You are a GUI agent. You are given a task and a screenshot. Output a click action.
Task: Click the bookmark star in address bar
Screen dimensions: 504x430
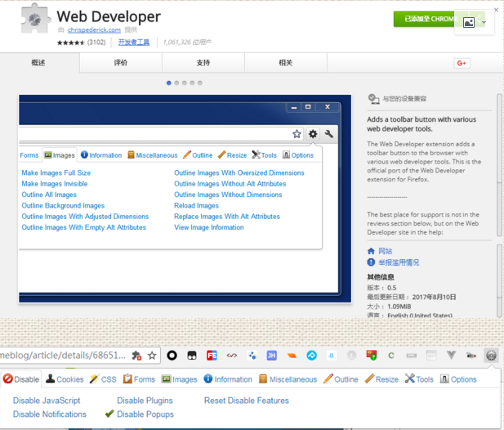152,356
